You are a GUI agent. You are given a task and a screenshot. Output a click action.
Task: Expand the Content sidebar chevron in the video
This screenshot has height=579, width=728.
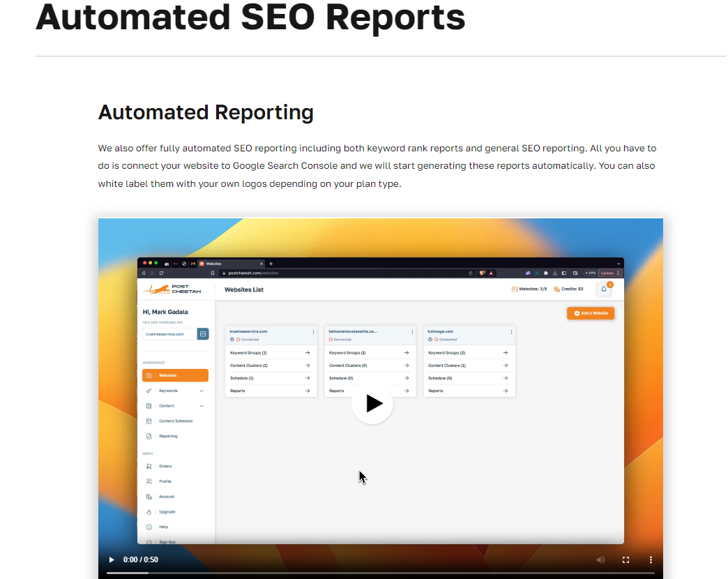coord(202,406)
